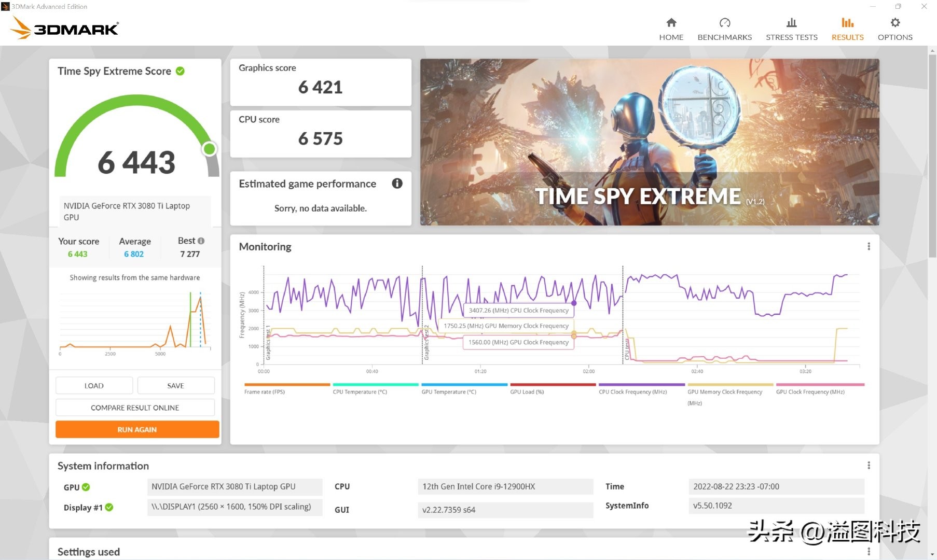The width and height of the screenshot is (937, 560).
Task: Click COMPARE RESULT ONLINE button
Action: (x=135, y=408)
